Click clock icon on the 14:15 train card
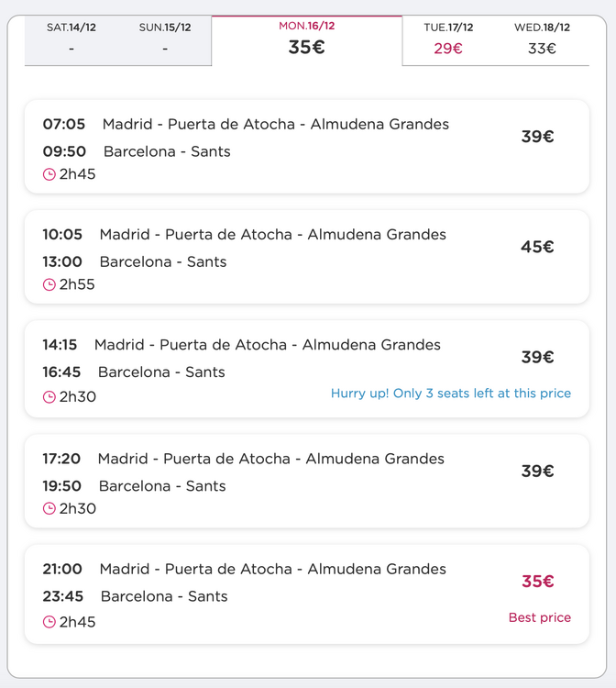 coord(49,397)
